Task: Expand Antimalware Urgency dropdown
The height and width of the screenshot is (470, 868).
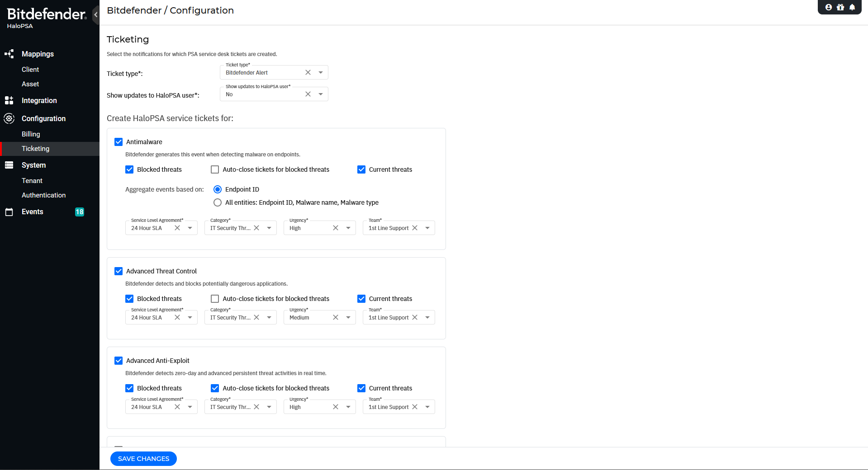Action: click(x=348, y=228)
